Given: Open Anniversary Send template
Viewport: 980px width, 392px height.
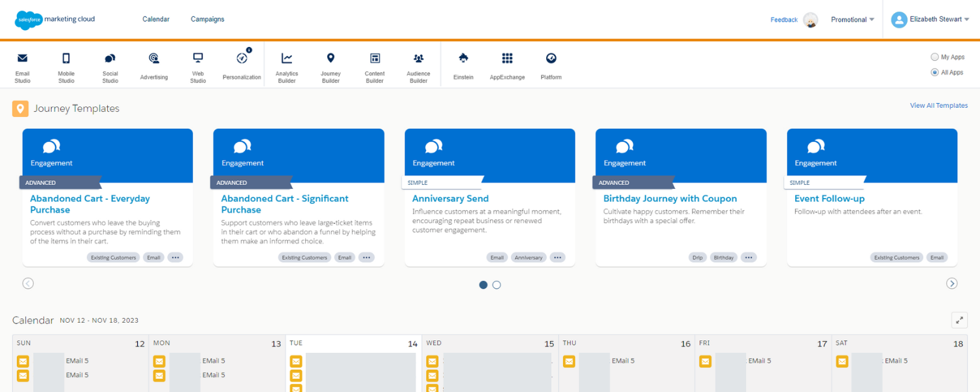Looking at the screenshot, I should (451, 199).
